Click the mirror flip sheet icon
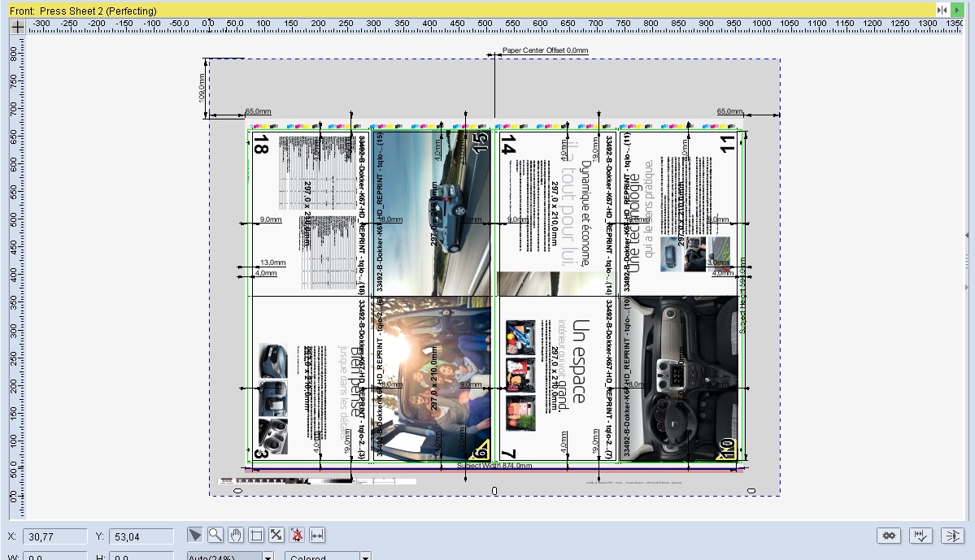975x560 pixels. pyautogui.click(x=942, y=10)
